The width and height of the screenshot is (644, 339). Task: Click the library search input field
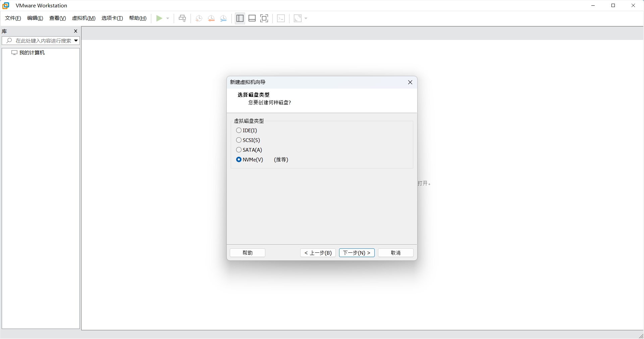[x=41, y=41]
